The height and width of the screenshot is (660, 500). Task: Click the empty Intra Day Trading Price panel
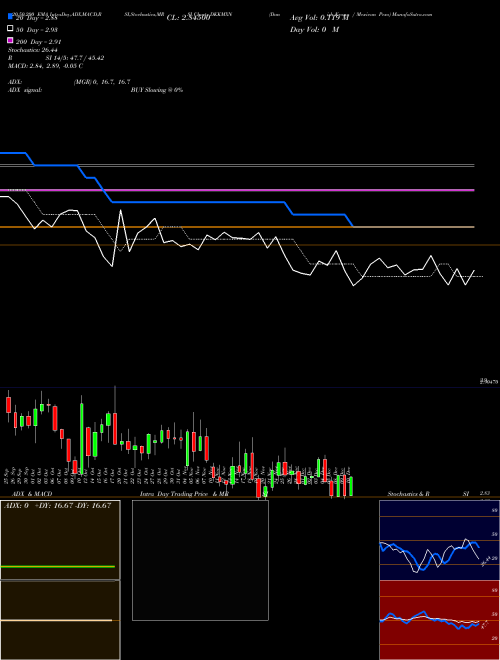[x=200, y=560]
